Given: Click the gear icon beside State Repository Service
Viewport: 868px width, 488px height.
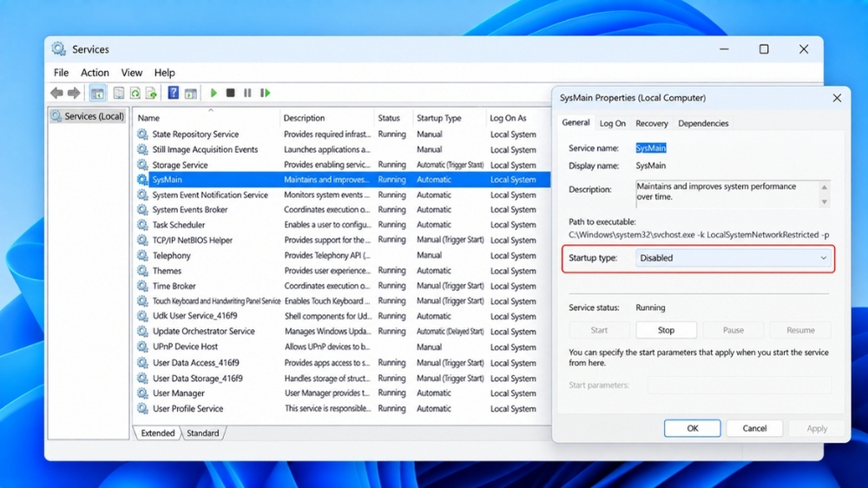Looking at the screenshot, I should [143, 134].
